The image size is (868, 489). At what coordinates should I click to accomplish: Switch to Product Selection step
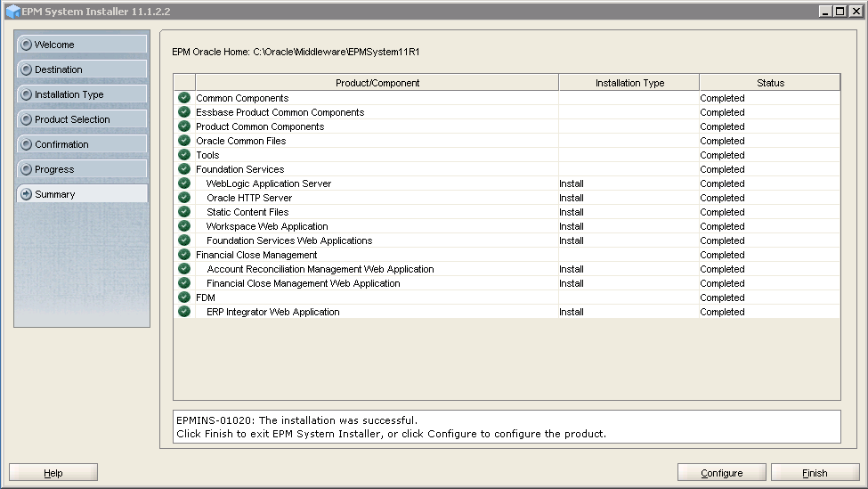pos(82,119)
